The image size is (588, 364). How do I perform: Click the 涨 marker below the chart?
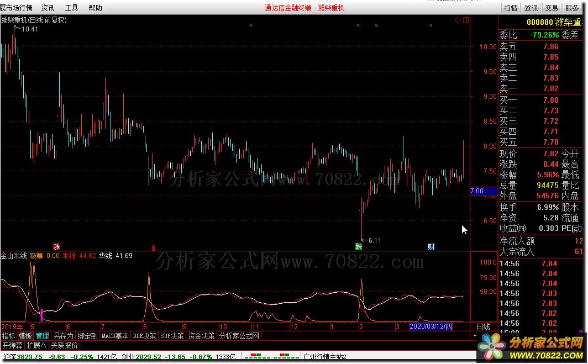click(x=56, y=247)
